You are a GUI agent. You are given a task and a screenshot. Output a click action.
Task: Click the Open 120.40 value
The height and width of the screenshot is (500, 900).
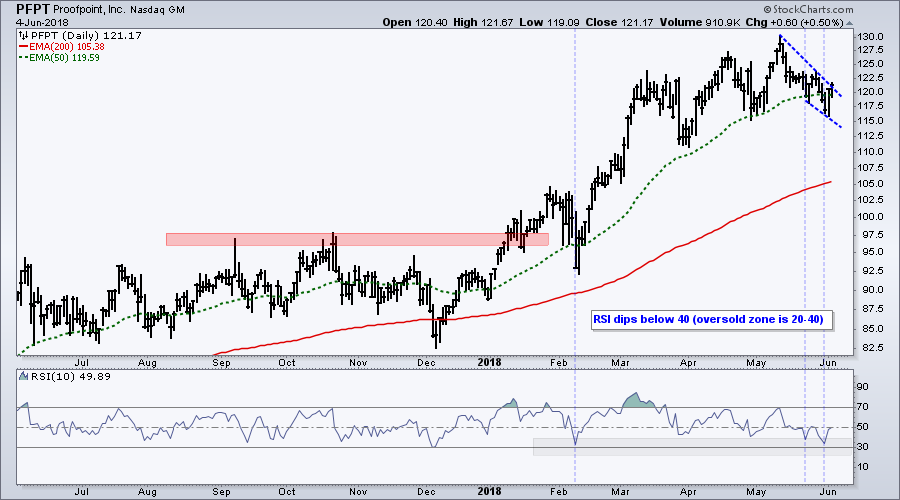pos(415,22)
